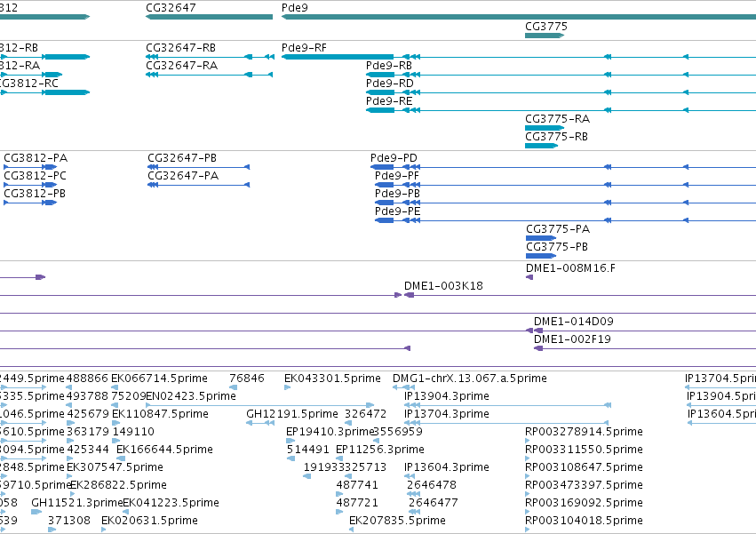Select the Pde9-RE transcript label
756x534 pixels.
pyautogui.click(x=389, y=101)
